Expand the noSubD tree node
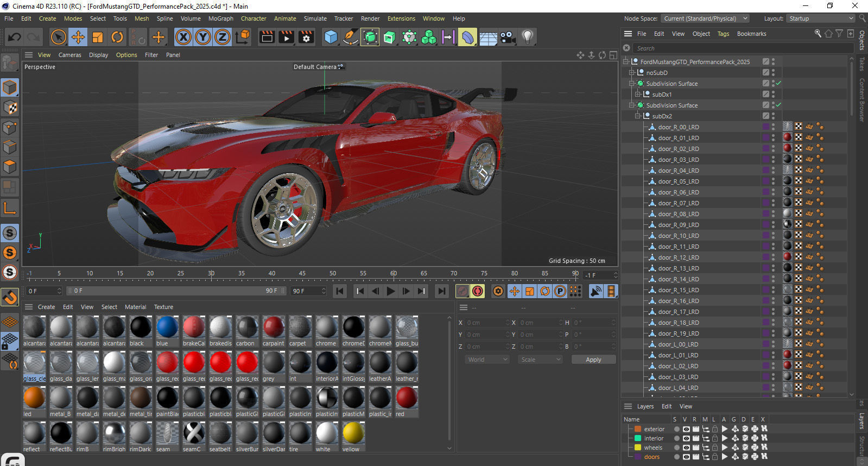This screenshot has height=466, width=868. (632, 73)
